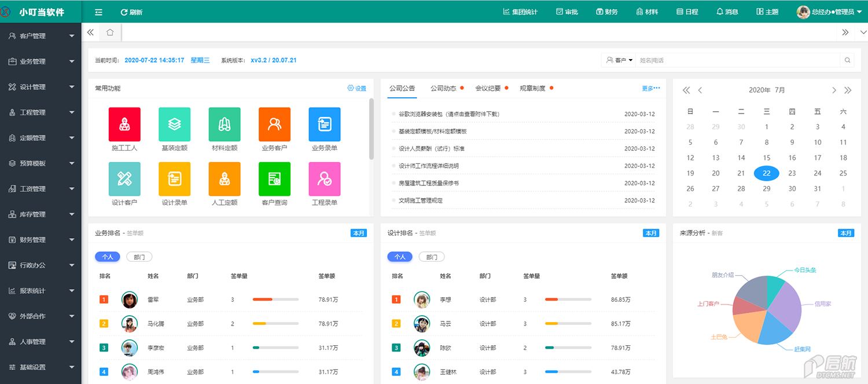Open the 业务客户 shortcut icon

pyautogui.click(x=274, y=124)
